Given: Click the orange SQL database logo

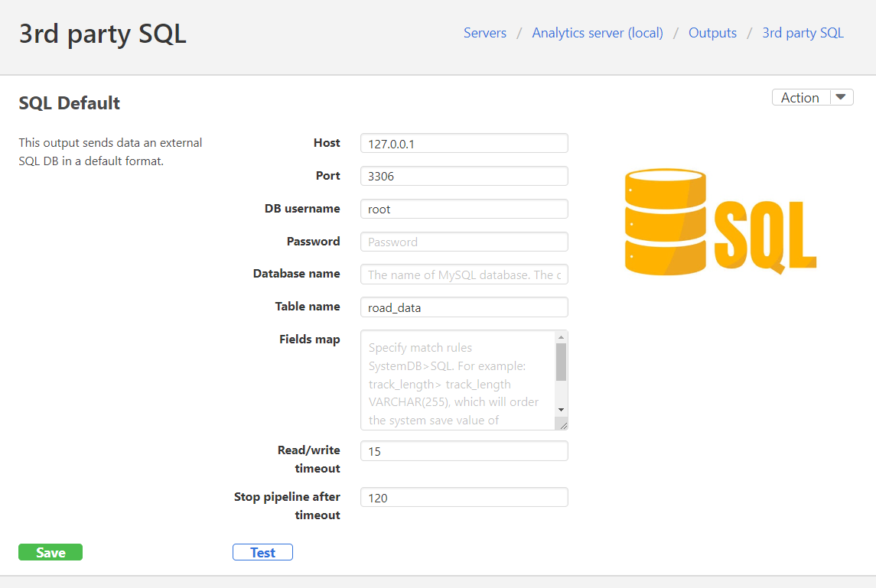Looking at the screenshot, I should 720,222.
